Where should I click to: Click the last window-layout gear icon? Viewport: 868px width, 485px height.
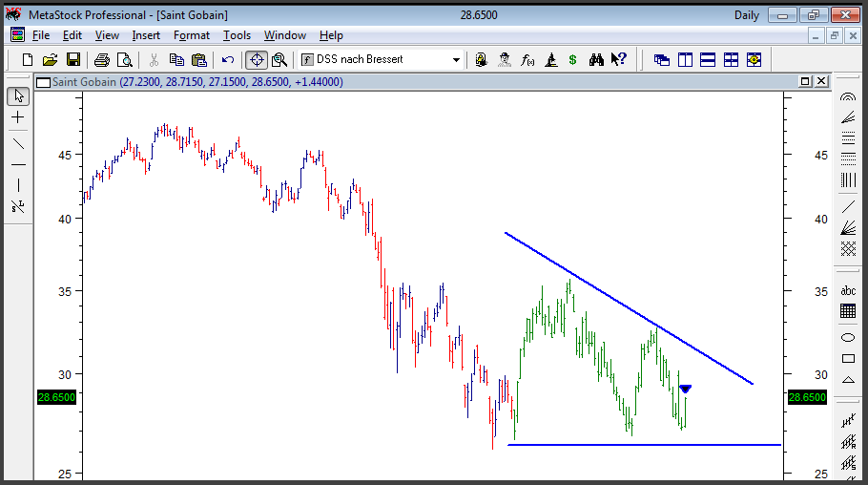click(x=754, y=59)
